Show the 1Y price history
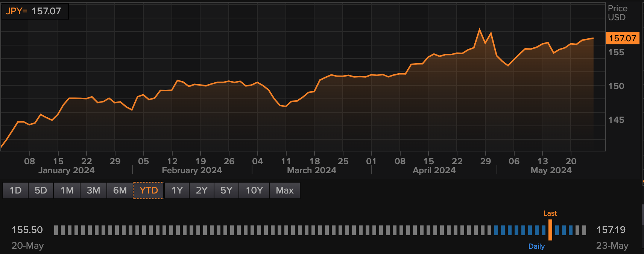Image resolution: width=644 pixels, height=254 pixels. (x=177, y=190)
